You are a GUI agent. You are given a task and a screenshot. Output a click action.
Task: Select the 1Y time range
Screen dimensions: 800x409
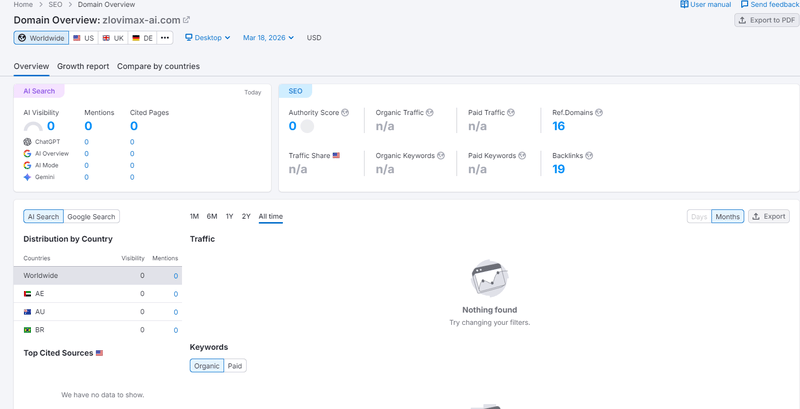230,216
